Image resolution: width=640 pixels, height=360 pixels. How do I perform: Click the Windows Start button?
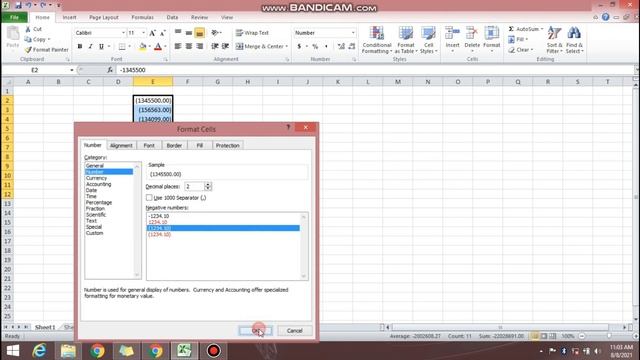click(x=13, y=351)
